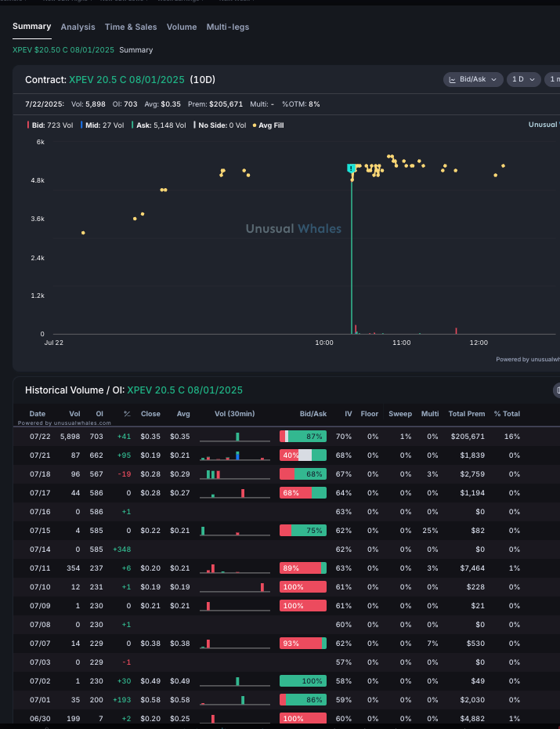Click the $205,671 total premium cell
Viewport: 560px width, 729px height.
coord(468,437)
